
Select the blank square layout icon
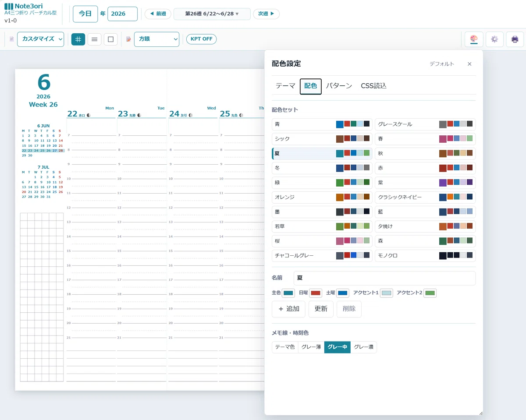(110, 39)
